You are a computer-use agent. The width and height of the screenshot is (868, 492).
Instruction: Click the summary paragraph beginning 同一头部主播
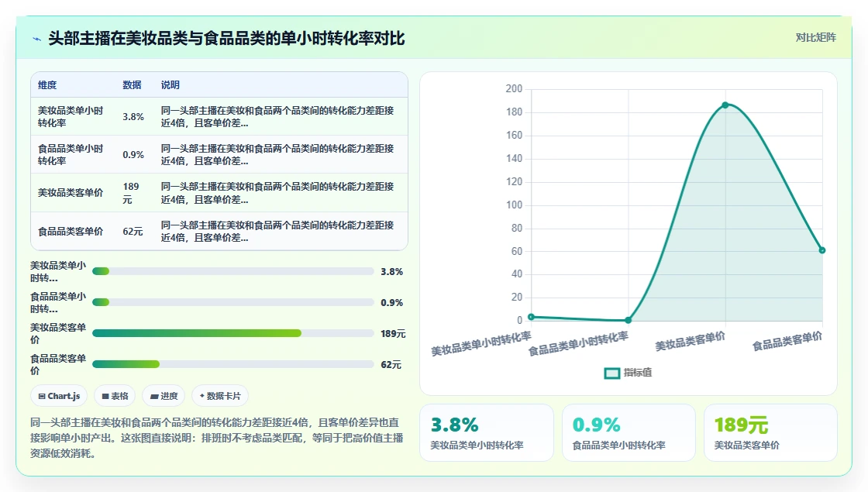(216, 438)
